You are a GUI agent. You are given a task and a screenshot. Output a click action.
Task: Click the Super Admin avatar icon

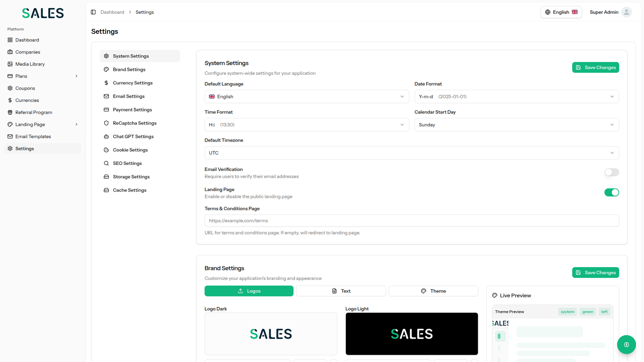pyautogui.click(x=626, y=12)
